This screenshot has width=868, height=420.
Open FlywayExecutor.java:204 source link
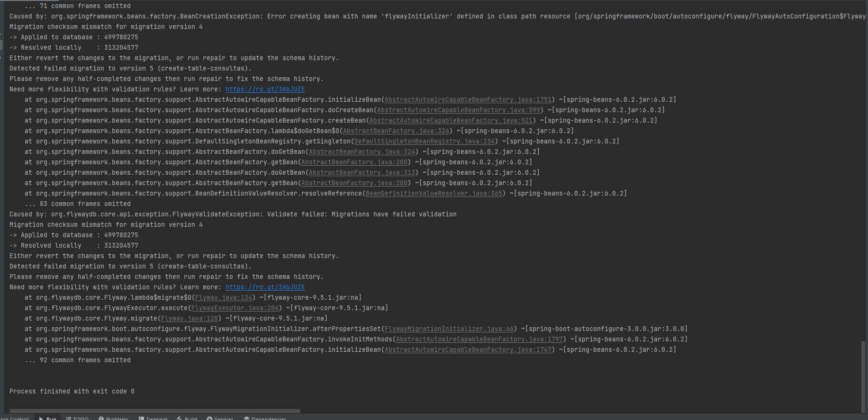click(235, 308)
